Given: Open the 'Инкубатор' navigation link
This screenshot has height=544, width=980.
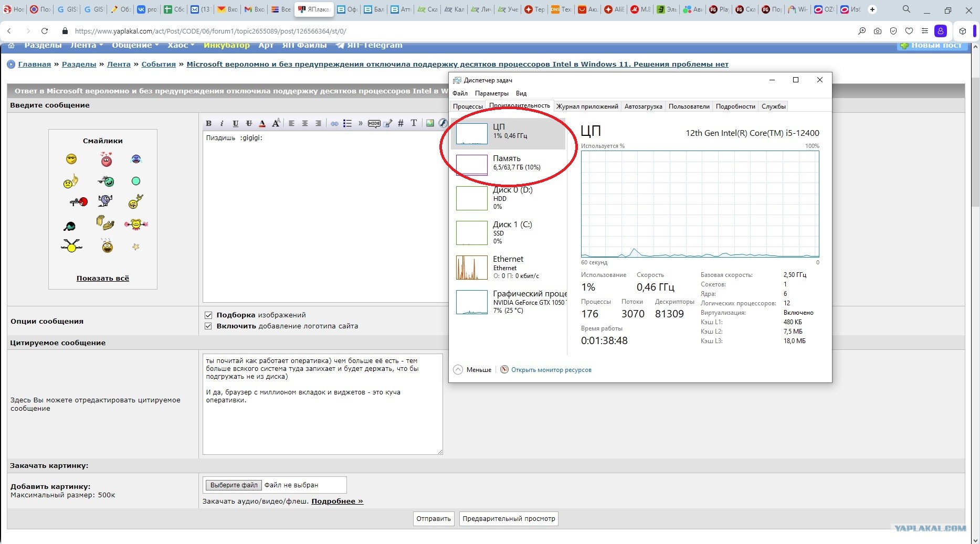Looking at the screenshot, I should (227, 45).
